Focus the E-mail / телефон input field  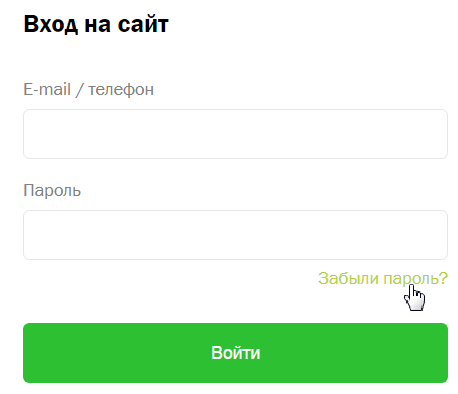click(235, 134)
